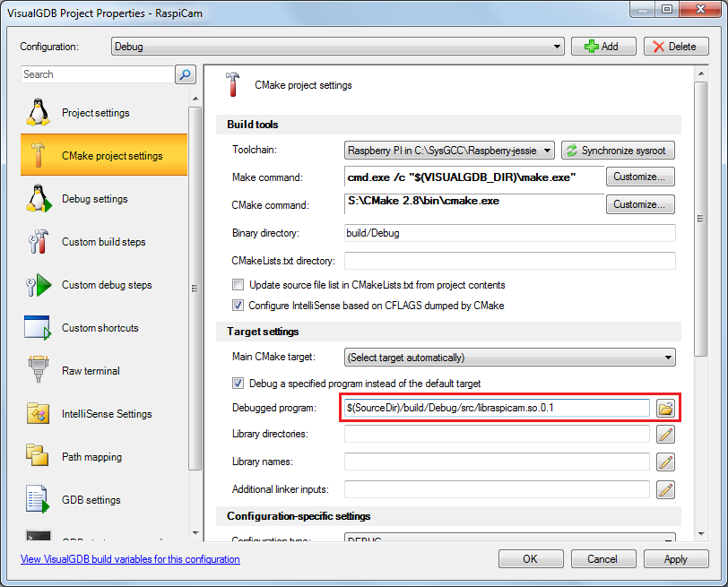Click the Project settings penguin icon
The height and width of the screenshot is (587, 728).
tap(38, 112)
